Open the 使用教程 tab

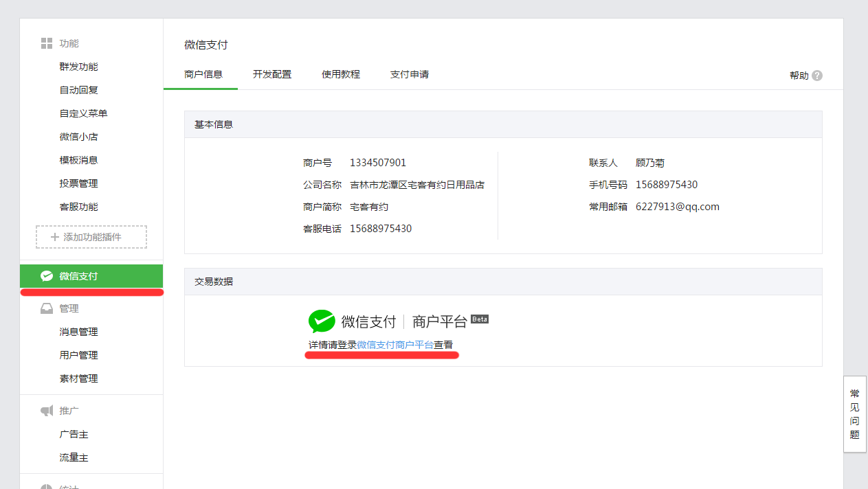coord(341,74)
